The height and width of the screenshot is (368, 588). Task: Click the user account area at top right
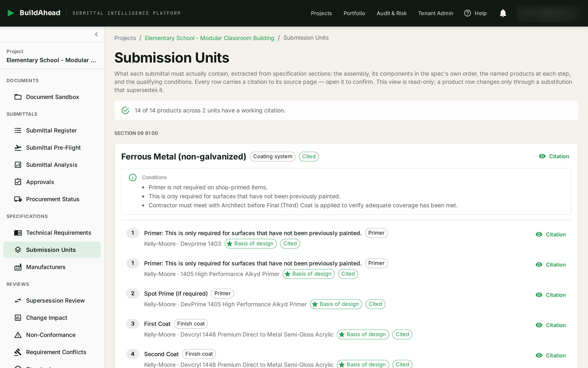click(x=550, y=13)
